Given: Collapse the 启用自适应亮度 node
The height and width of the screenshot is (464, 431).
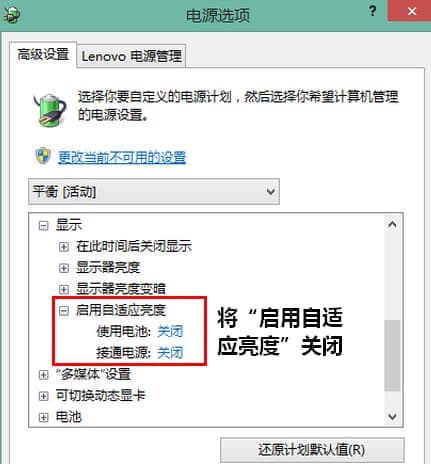Looking at the screenshot, I should pos(64,311).
